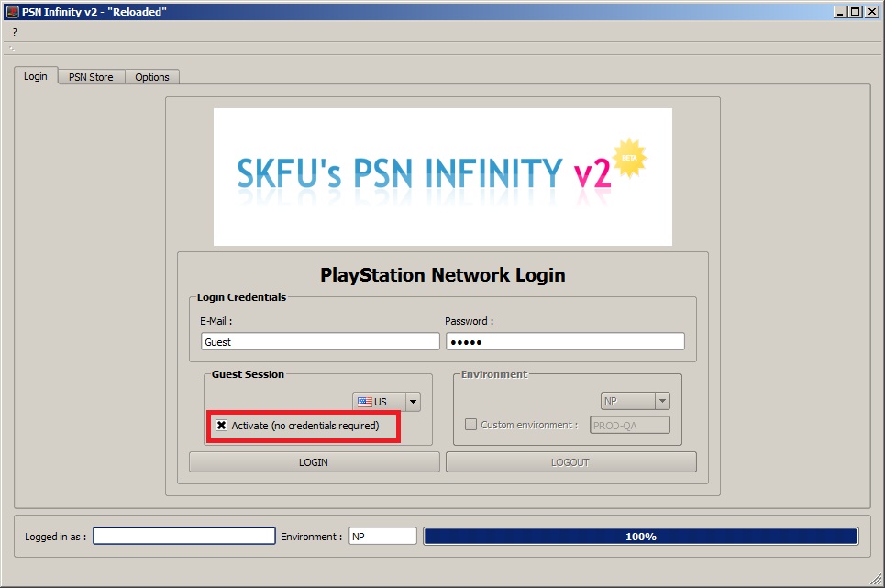Click the E-Mail : label
This screenshot has height=588, width=885.
216,321
